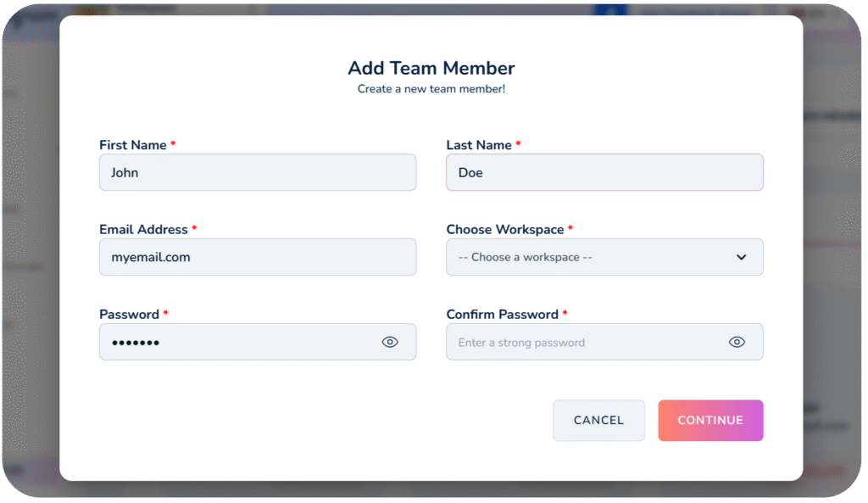Click the blurred backdrop outside the dialog

tap(30, 254)
